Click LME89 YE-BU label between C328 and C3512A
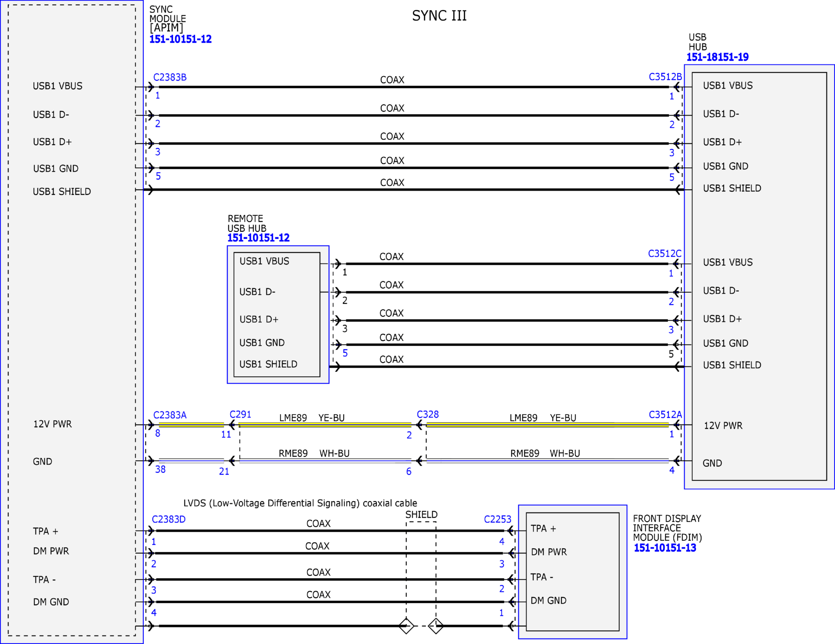Image resolution: width=835 pixels, height=644 pixels. (x=543, y=418)
